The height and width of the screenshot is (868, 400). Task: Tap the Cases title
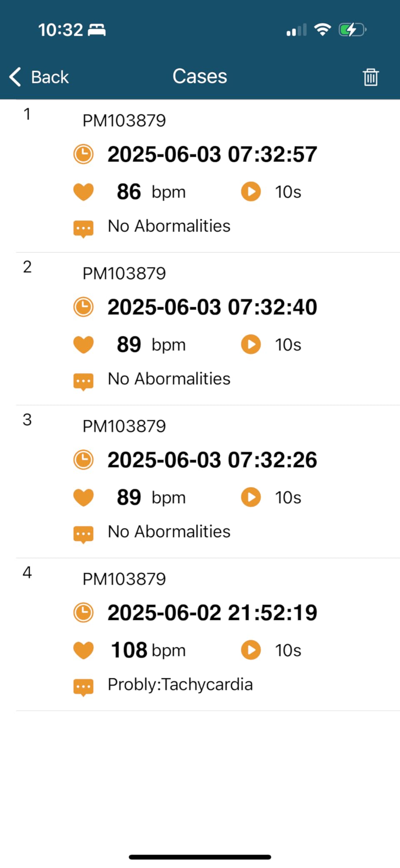click(x=200, y=76)
